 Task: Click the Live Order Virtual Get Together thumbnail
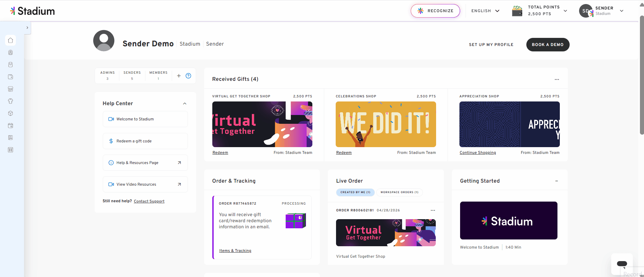386,233
